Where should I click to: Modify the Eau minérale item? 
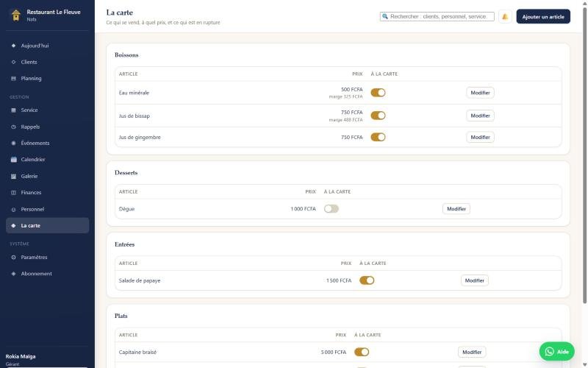click(480, 93)
